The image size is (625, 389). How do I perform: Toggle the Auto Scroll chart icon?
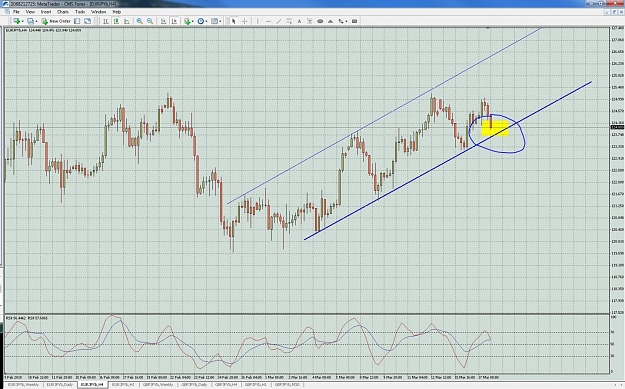(163, 21)
